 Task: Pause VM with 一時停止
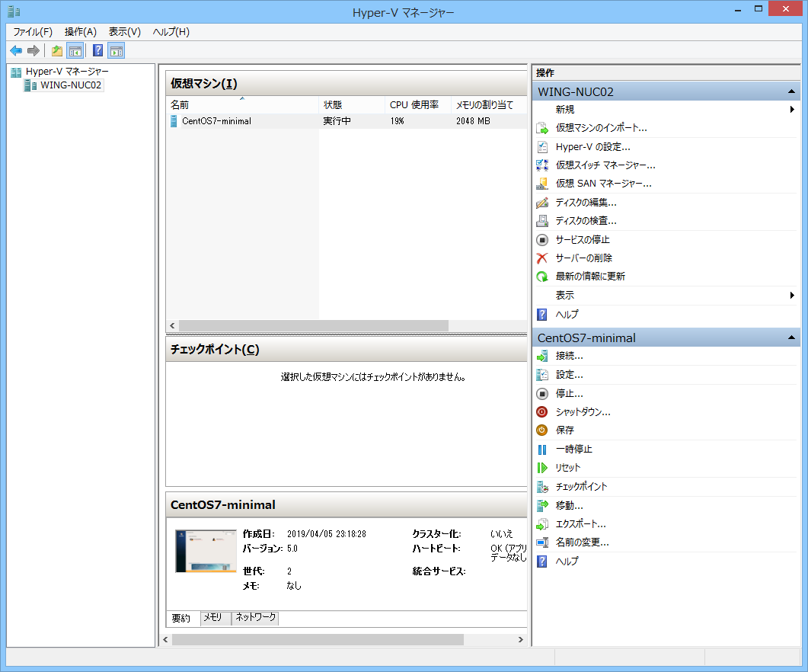(573, 450)
